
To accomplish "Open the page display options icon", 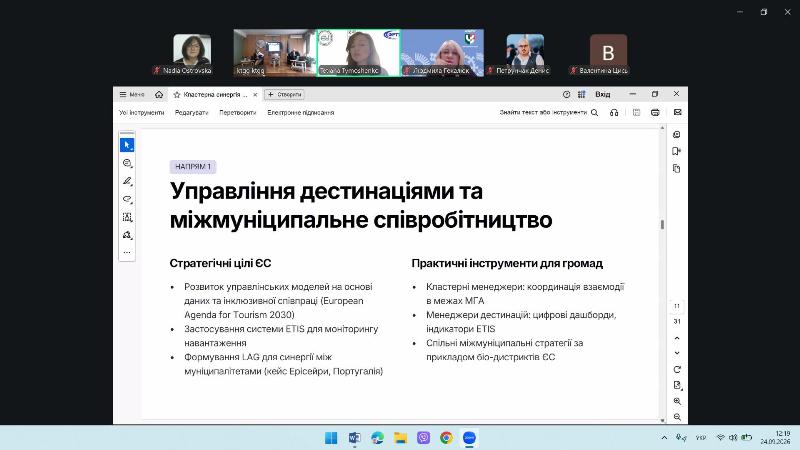I will (677, 386).
